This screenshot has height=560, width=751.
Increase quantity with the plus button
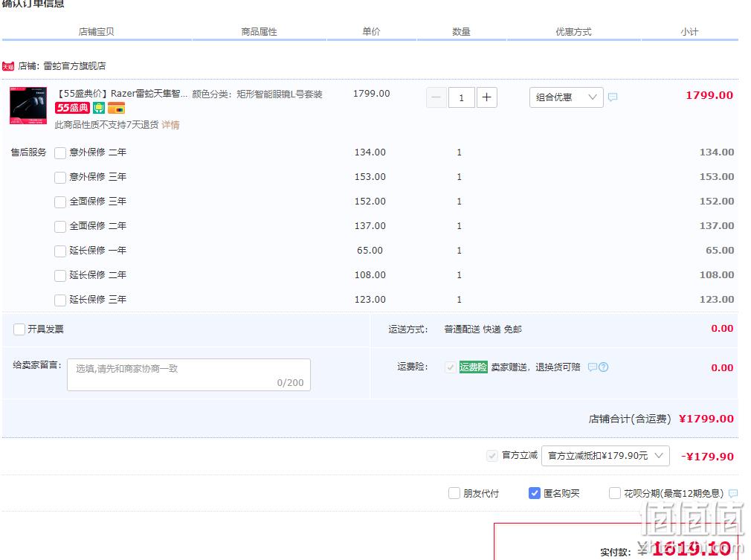486,97
